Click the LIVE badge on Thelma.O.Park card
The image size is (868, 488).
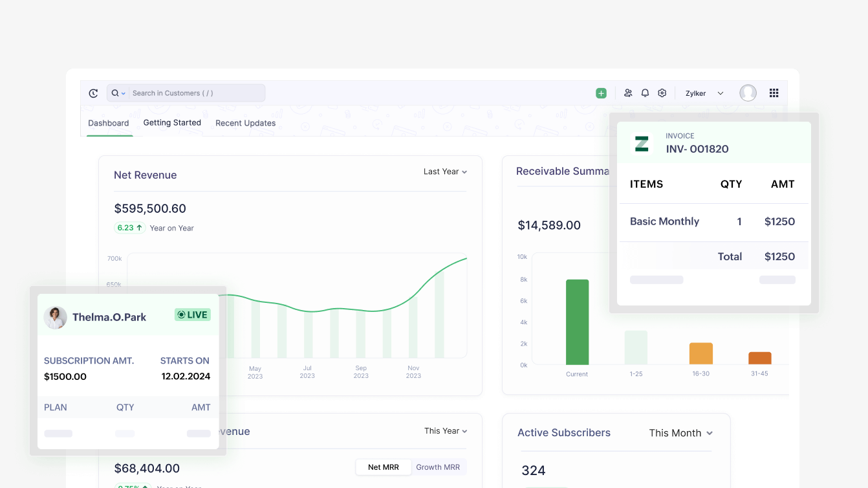tap(192, 315)
